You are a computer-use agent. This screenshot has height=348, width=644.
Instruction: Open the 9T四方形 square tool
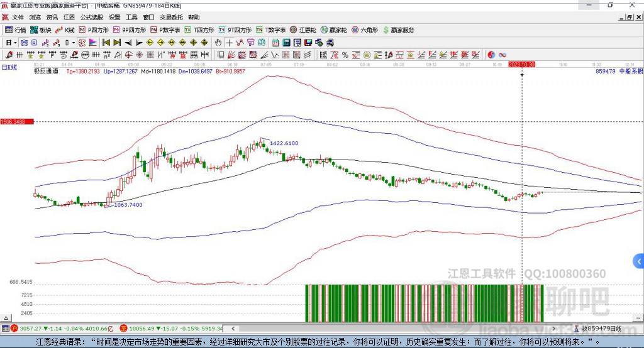(x=238, y=30)
